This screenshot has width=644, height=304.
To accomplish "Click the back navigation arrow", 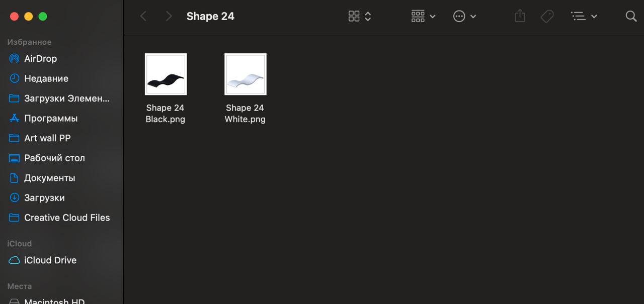I will pos(143,17).
